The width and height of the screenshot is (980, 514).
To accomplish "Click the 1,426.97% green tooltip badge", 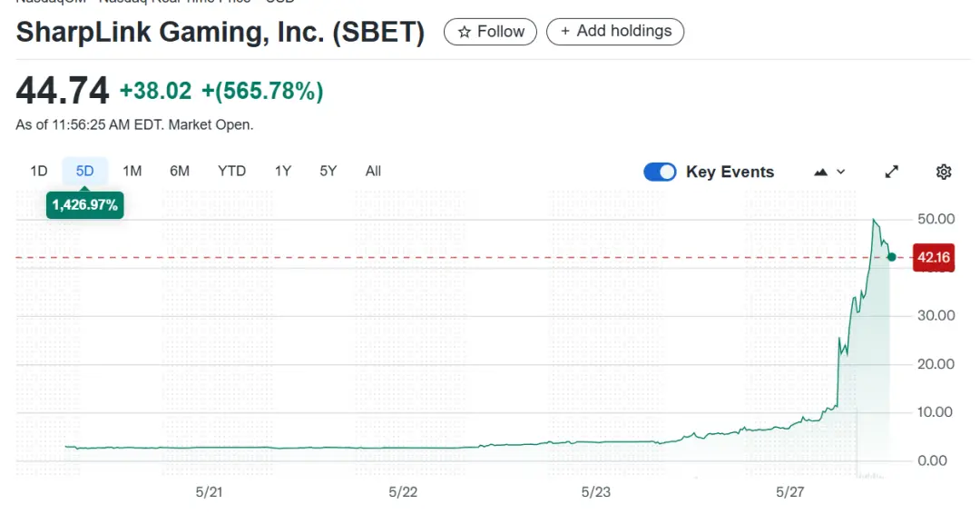I will tap(85, 205).
